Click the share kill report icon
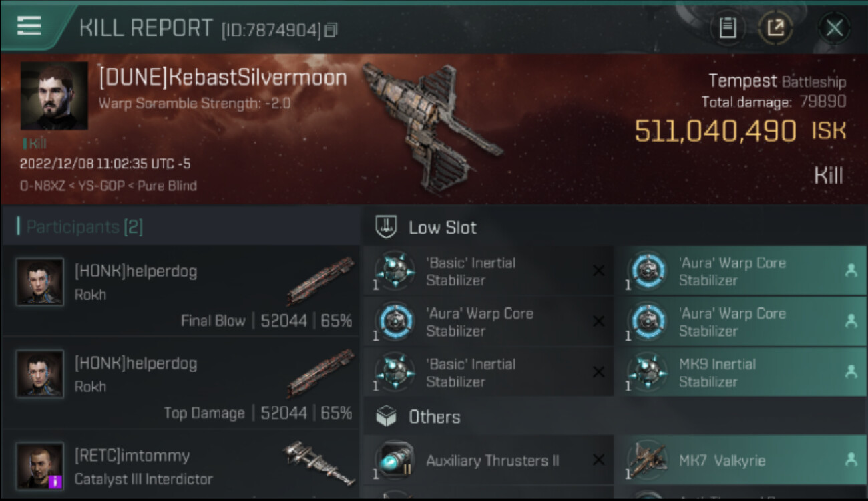 click(775, 28)
